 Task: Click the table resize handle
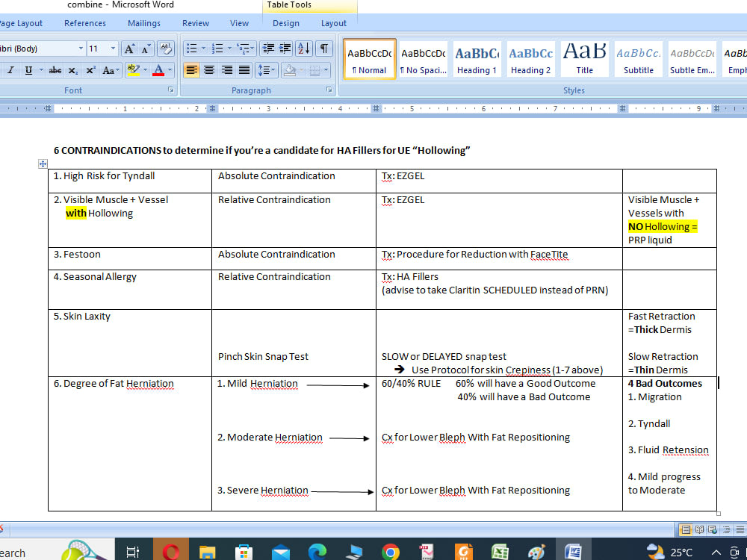click(719, 514)
